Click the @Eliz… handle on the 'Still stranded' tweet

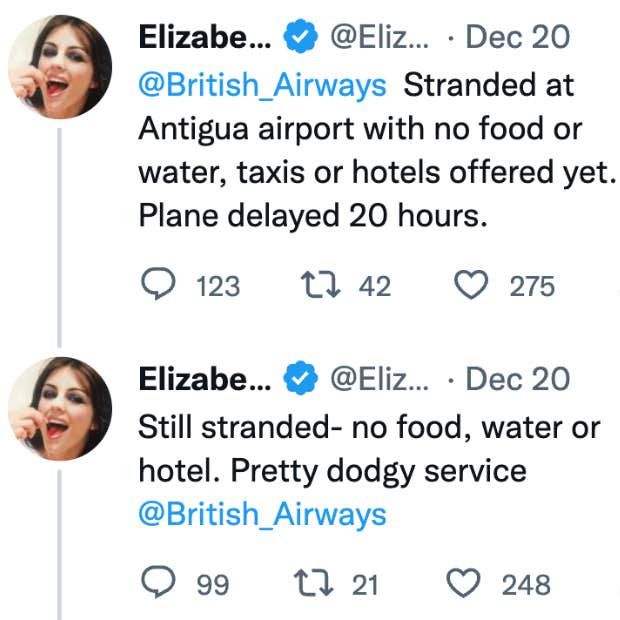tap(381, 380)
